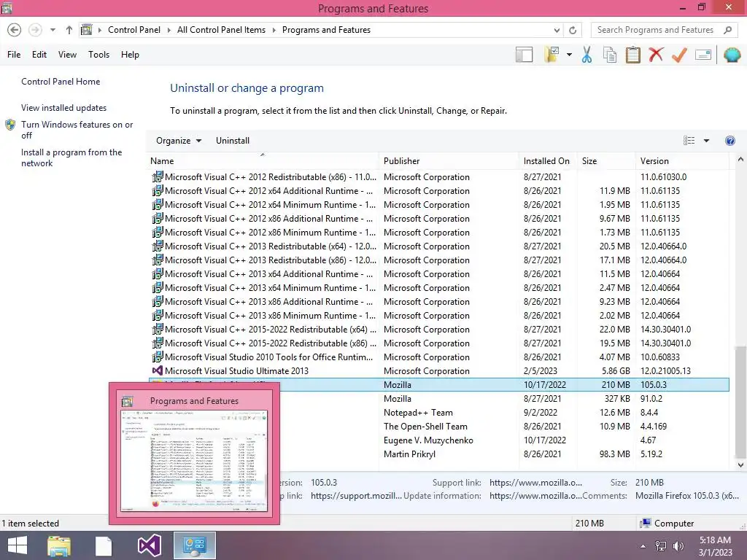Select Microsoft Visual Studio Ultimate 2013 row
Screen dimensions: 747x560
438,371
